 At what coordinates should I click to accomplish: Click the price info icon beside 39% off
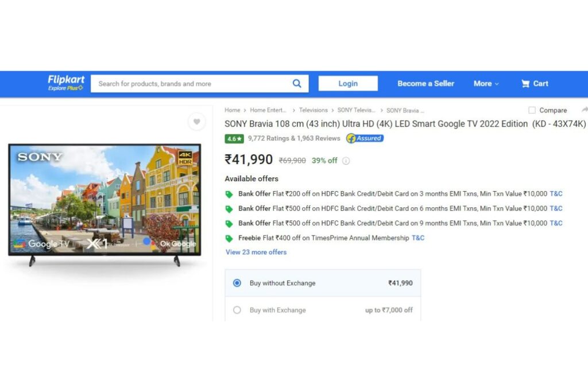tap(346, 161)
